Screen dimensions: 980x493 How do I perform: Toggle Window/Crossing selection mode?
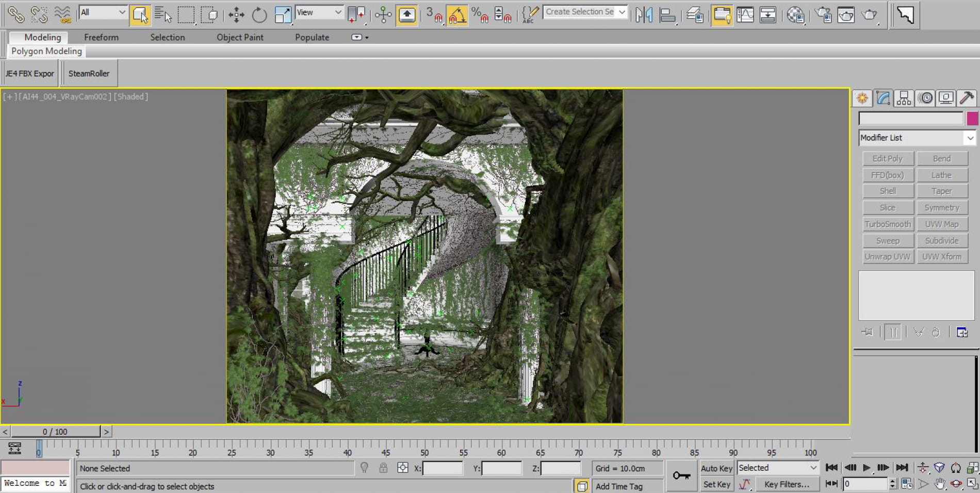tap(209, 14)
